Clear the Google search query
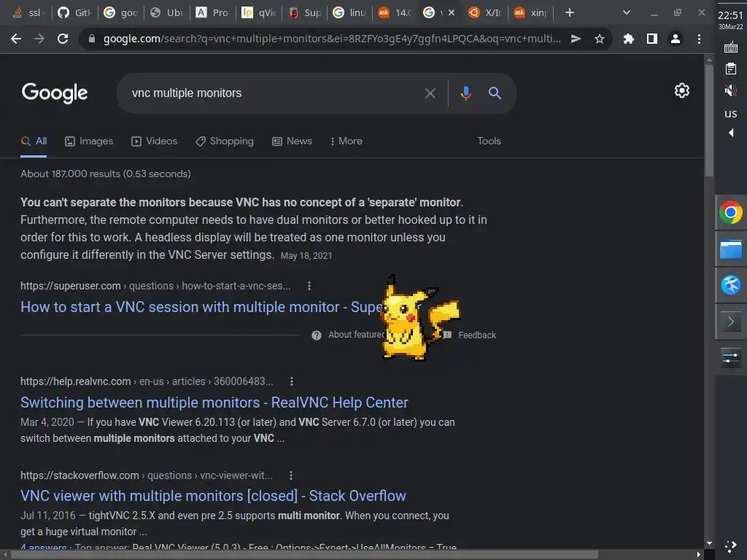The image size is (747, 560). [x=430, y=93]
